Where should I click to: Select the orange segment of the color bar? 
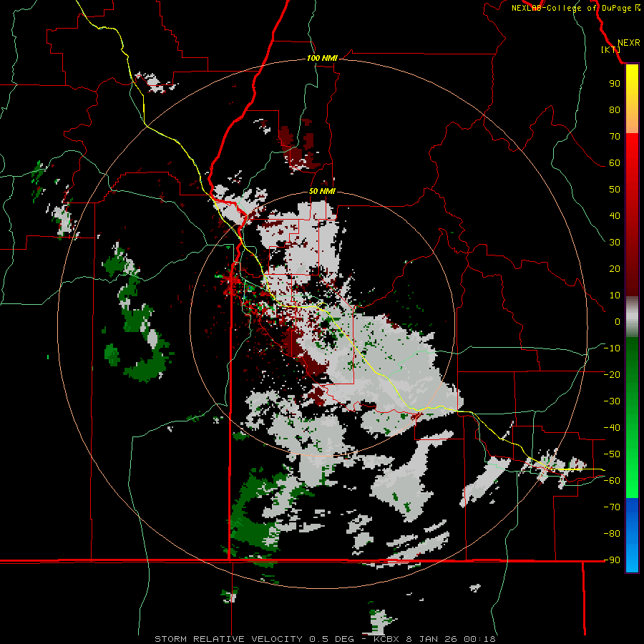tap(632, 119)
